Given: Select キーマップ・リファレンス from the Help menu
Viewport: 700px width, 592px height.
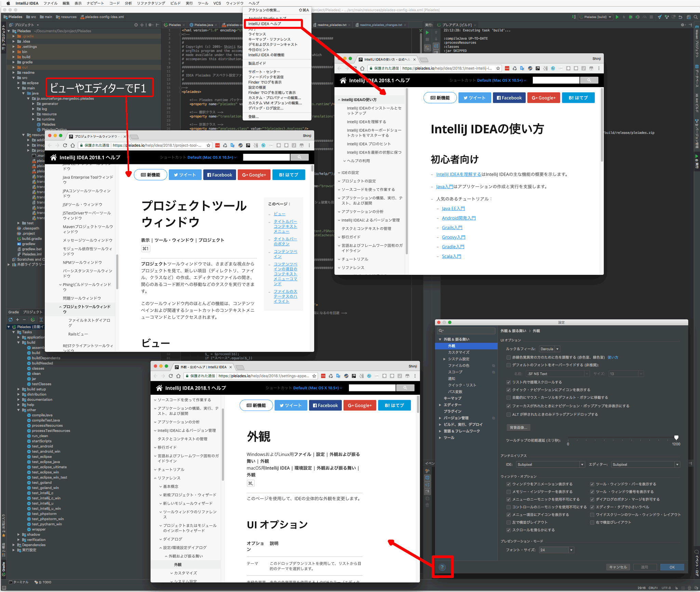Looking at the screenshot, I should [x=269, y=39].
